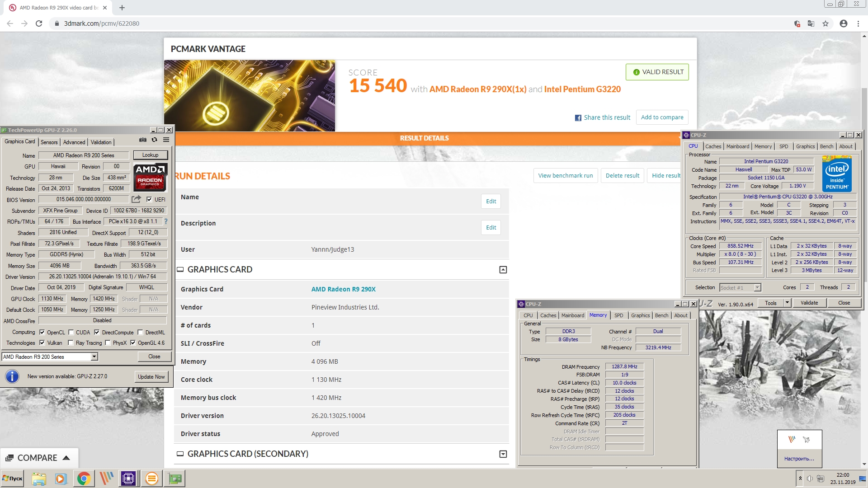The height and width of the screenshot is (488, 868).
Task: Click the AMD Radeon Graphics logo in GPU-Z
Action: 150,177
